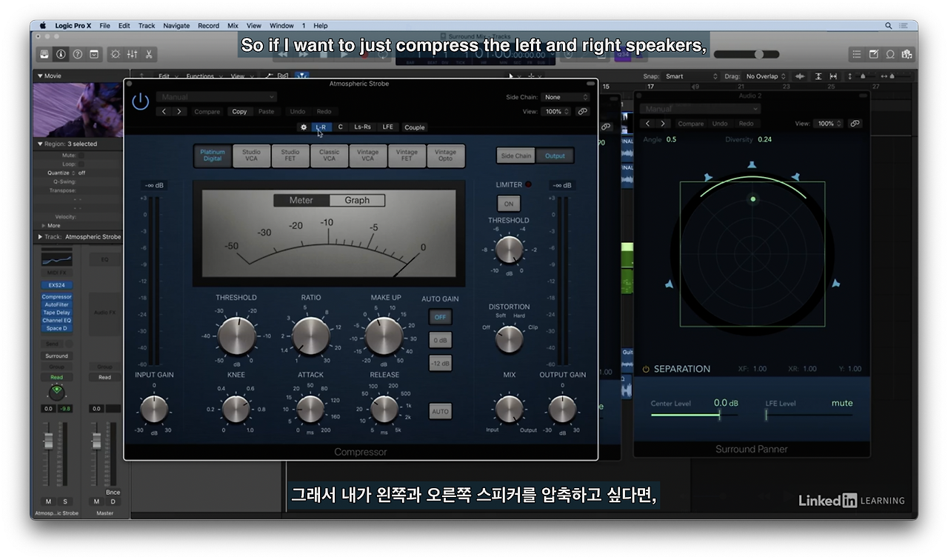Click the Surround output slot
This screenshot has height=560, width=948.
pos(57,356)
